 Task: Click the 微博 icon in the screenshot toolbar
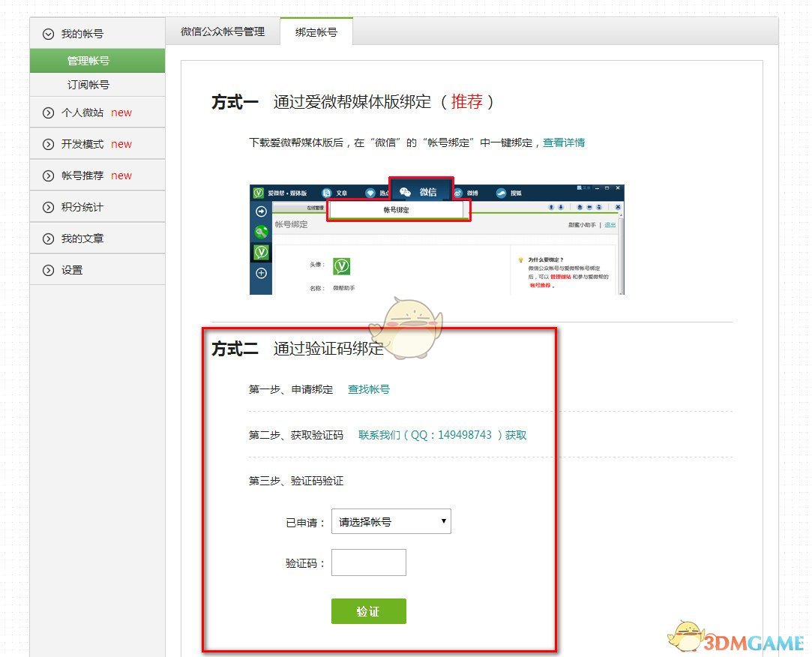[458, 192]
